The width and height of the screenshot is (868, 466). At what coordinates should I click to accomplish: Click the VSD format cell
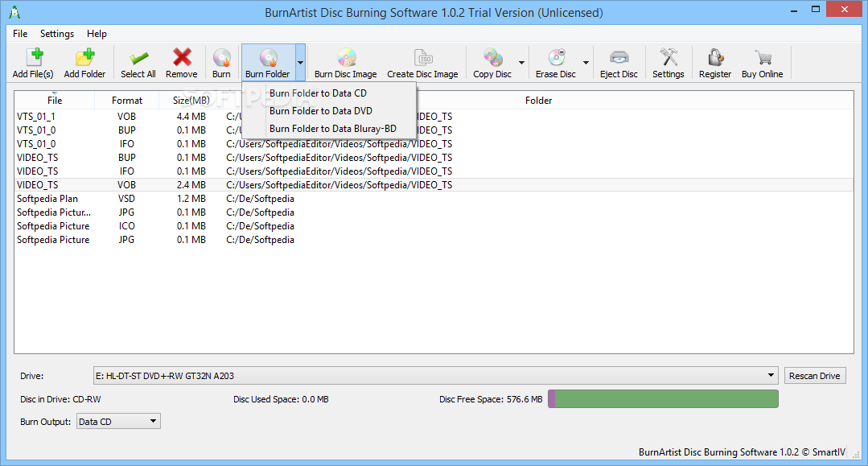[127, 198]
